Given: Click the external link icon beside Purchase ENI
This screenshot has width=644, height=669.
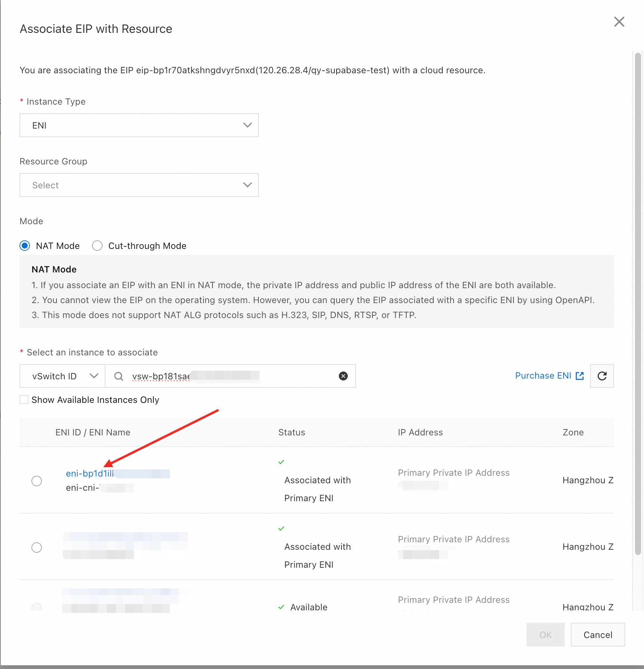Looking at the screenshot, I should point(580,376).
